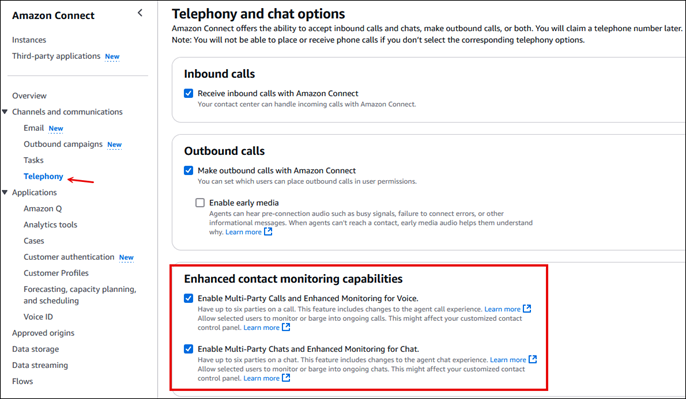Click external link icon after barge calls Learn more

286,327
